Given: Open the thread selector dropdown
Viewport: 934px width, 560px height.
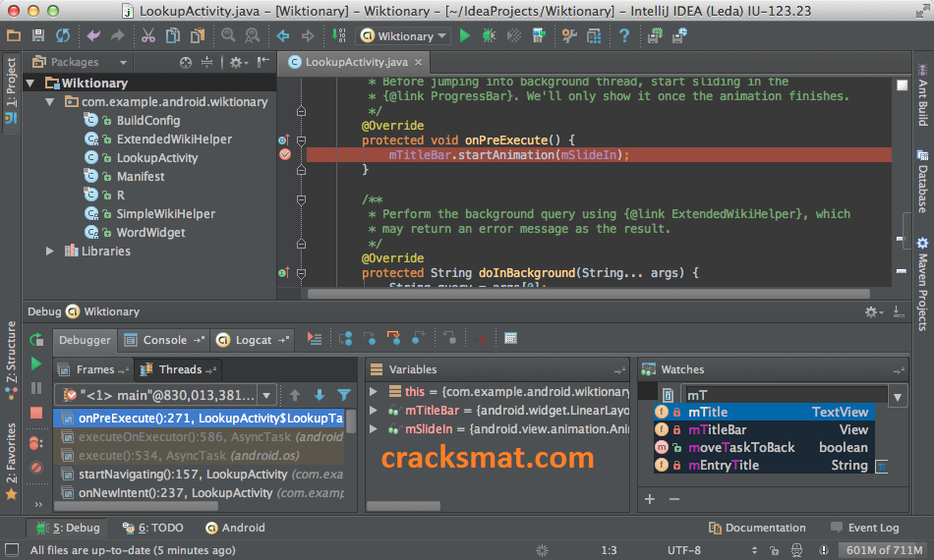Looking at the screenshot, I should pyautogui.click(x=266, y=395).
